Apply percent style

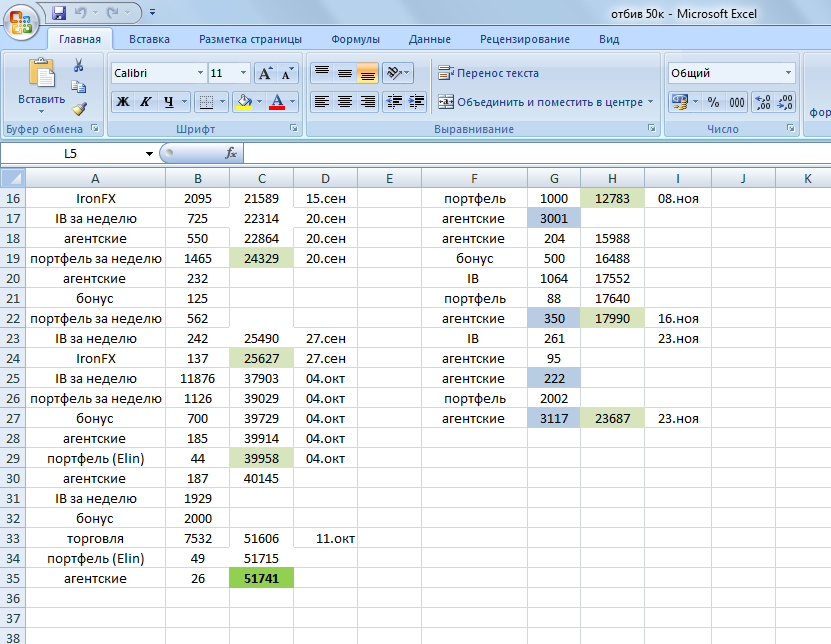coord(713,102)
